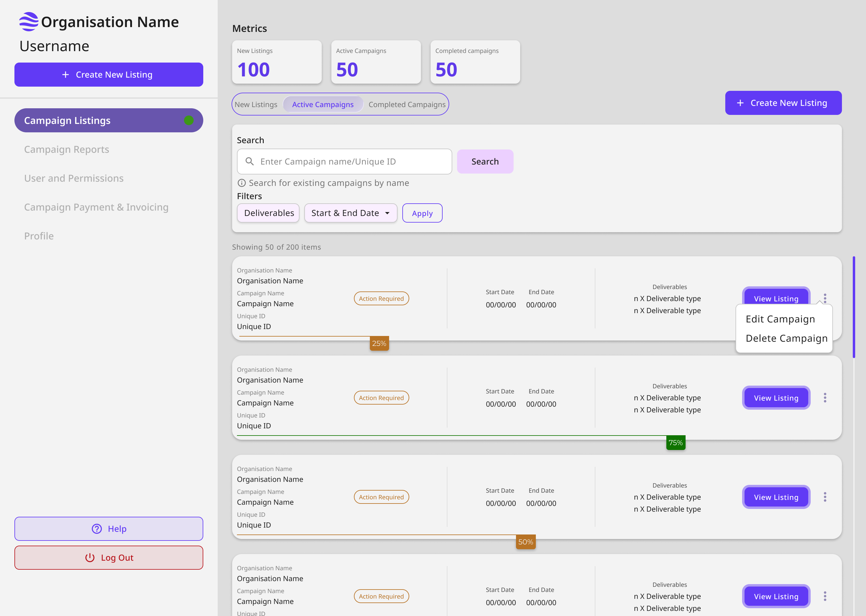Choose Edit Campaign from the popup menu

pos(780,319)
